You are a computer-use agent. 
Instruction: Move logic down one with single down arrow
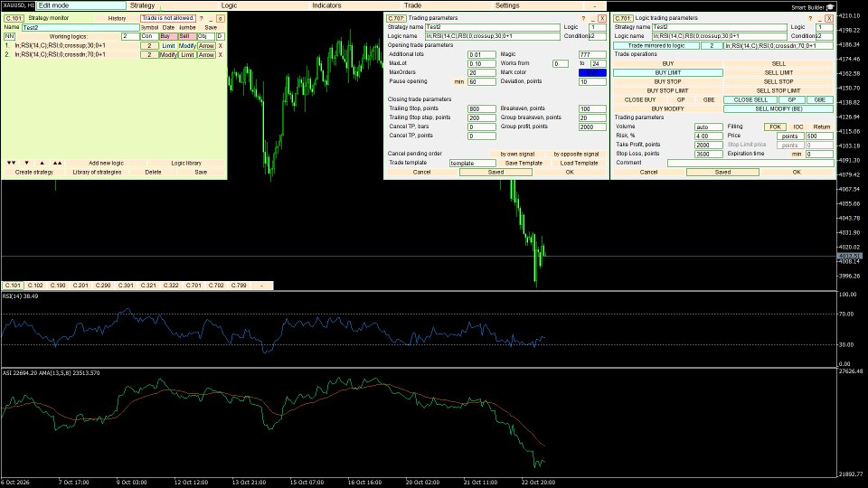26,164
